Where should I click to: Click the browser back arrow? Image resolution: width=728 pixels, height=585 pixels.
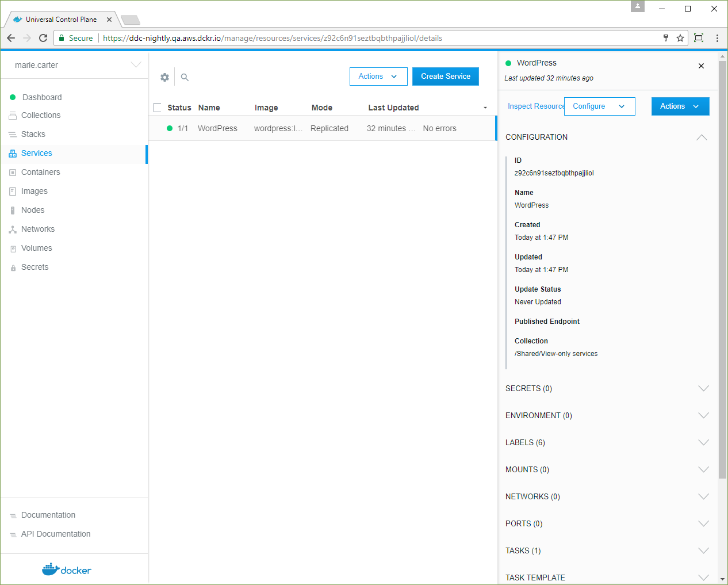click(11, 38)
